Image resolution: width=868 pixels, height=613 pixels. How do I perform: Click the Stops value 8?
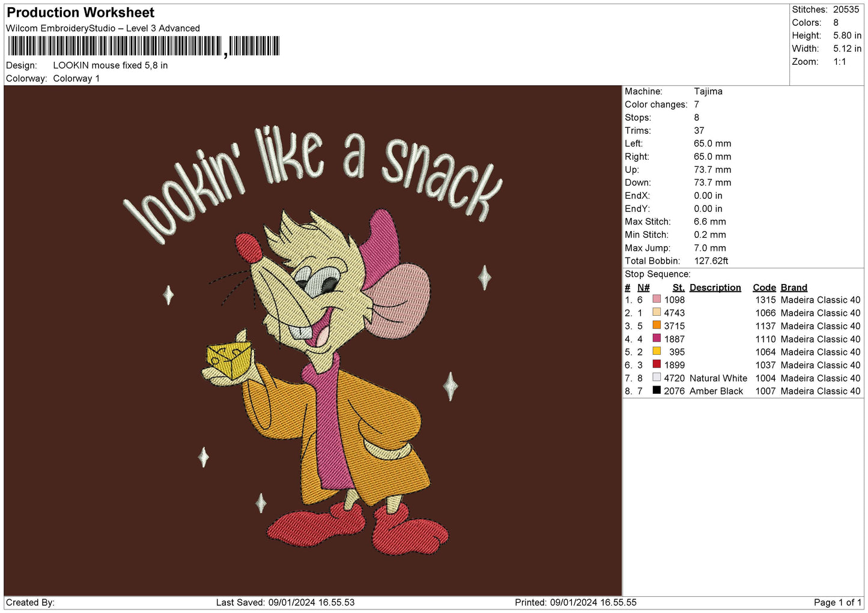(x=697, y=118)
